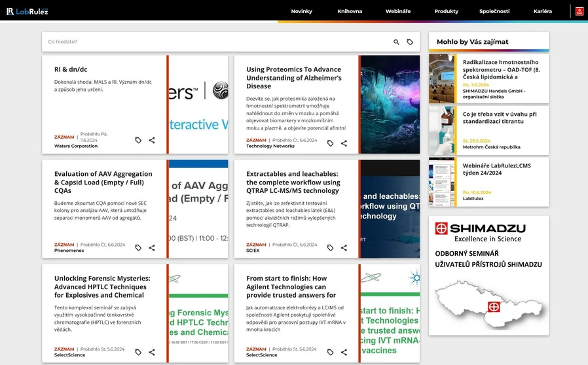This screenshot has width=588, height=365.
Task: Open the Alzheimer's card brain artwork image
Action: click(390, 105)
